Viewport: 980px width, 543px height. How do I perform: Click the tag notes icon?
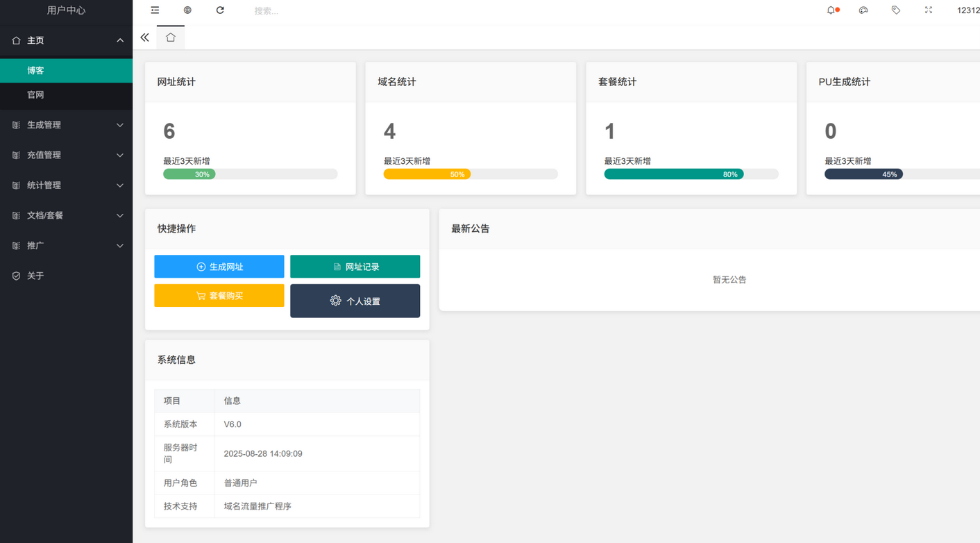(x=896, y=10)
